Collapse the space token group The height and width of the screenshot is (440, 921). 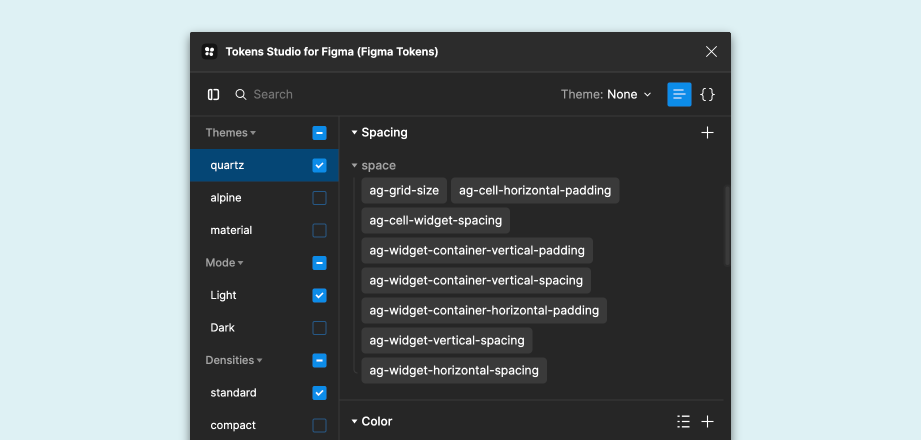coord(354,166)
